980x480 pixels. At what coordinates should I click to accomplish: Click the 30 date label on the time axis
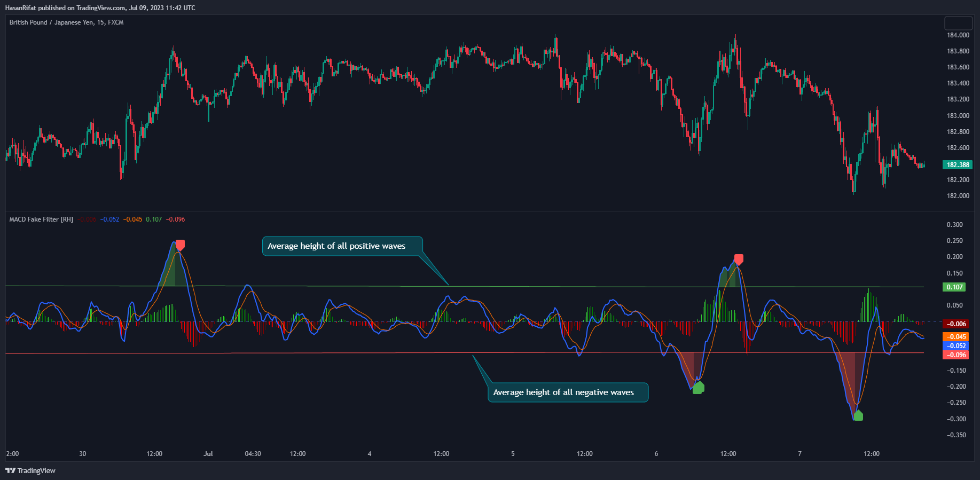(82, 454)
